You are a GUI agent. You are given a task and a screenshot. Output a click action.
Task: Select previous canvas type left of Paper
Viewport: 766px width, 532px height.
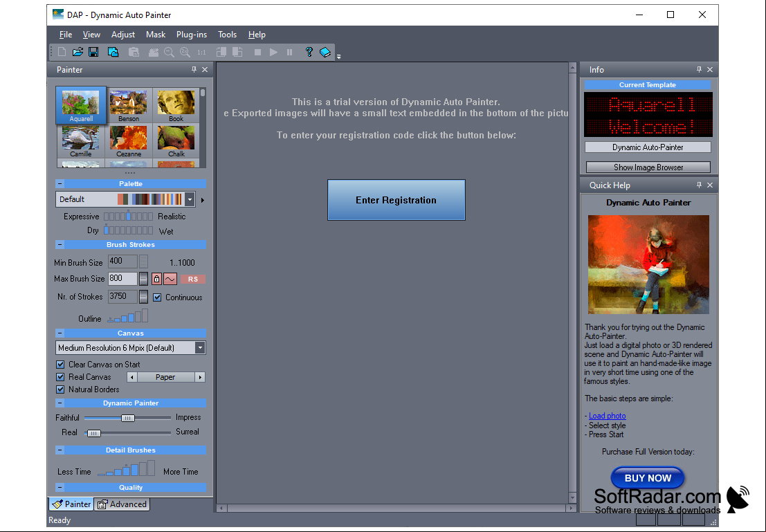132,377
